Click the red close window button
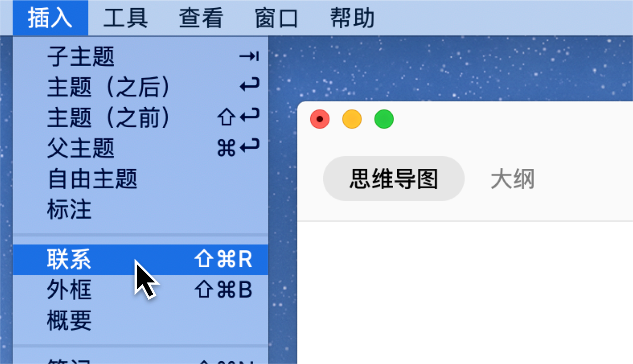Image resolution: width=633 pixels, height=364 pixels. pos(320,120)
